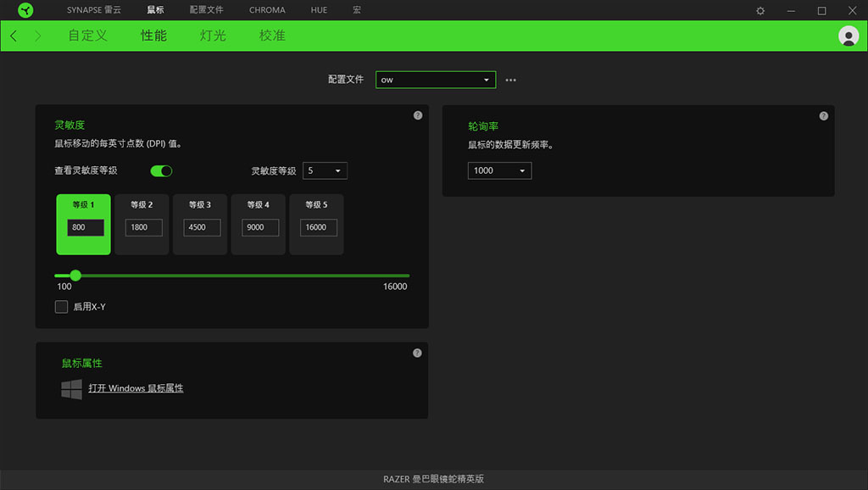The width and height of the screenshot is (868, 490).
Task: Click the 16000 DPI input field
Action: (x=319, y=227)
